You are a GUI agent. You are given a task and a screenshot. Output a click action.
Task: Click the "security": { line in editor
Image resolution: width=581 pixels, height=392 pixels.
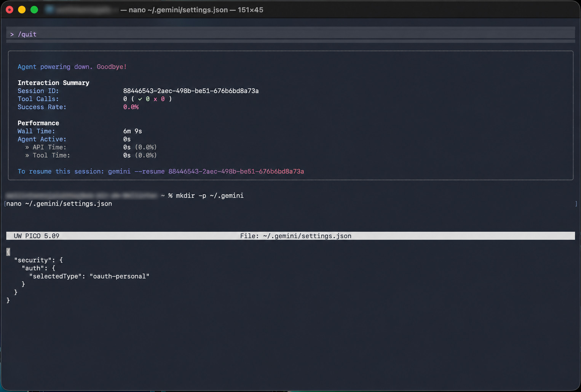pyautogui.click(x=38, y=260)
